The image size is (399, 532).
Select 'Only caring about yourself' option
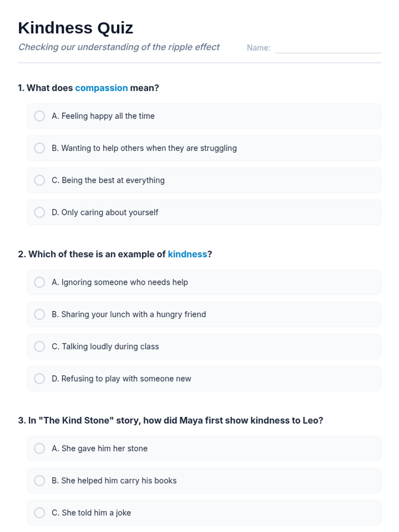click(x=40, y=212)
